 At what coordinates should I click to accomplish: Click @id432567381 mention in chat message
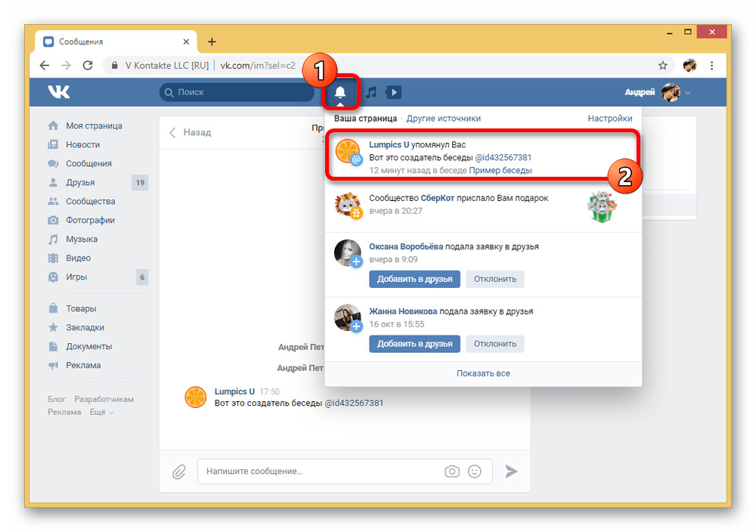click(354, 403)
